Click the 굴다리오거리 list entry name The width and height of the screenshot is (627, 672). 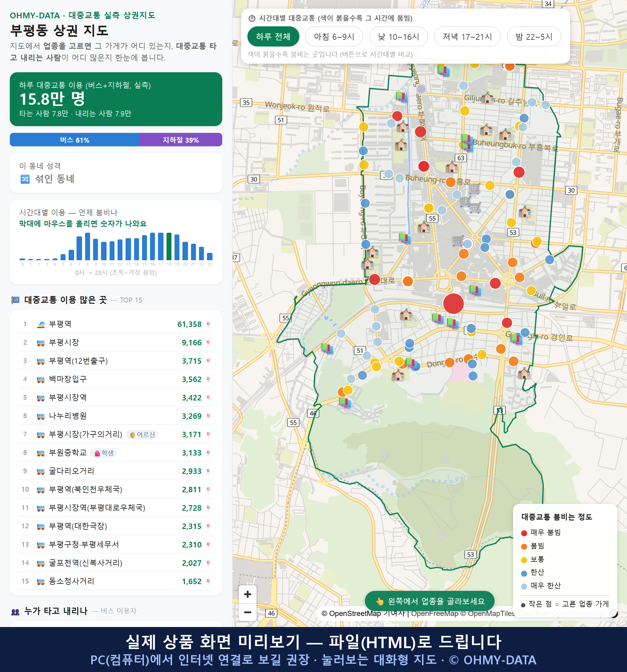[x=71, y=471]
